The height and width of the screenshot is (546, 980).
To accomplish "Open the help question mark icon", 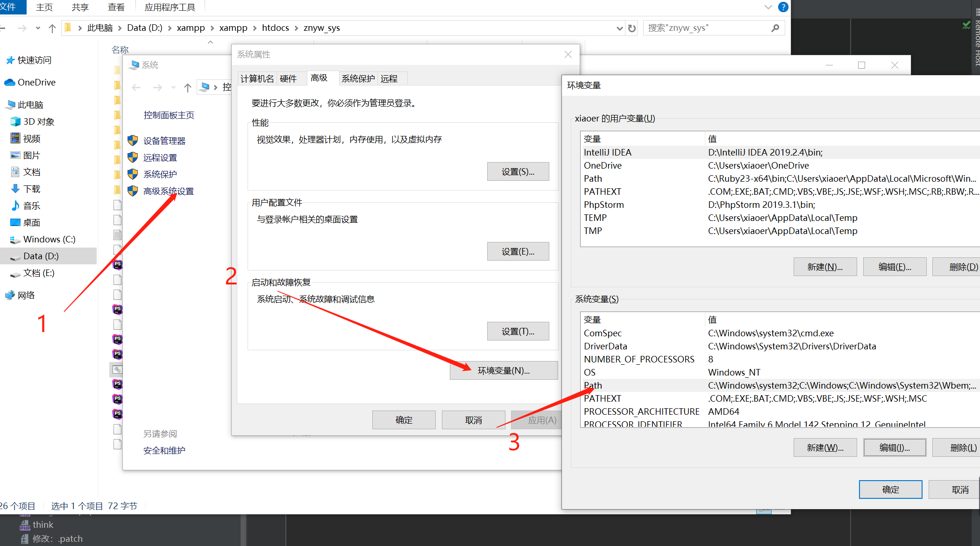I will point(783,7).
